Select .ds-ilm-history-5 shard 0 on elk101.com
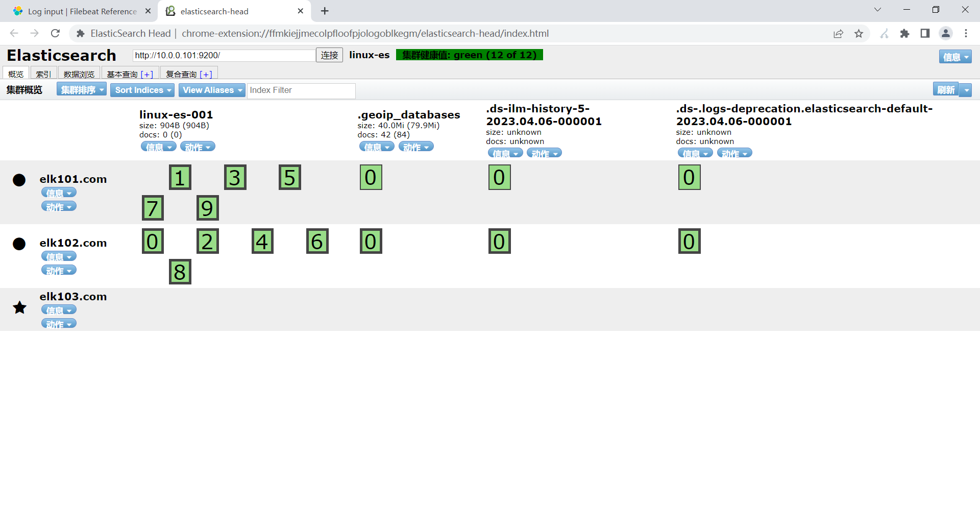The width and height of the screenshot is (980, 526). click(x=500, y=177)
